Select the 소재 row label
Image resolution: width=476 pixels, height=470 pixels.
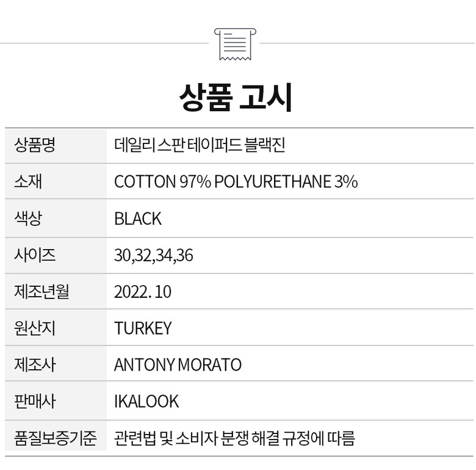27,182
